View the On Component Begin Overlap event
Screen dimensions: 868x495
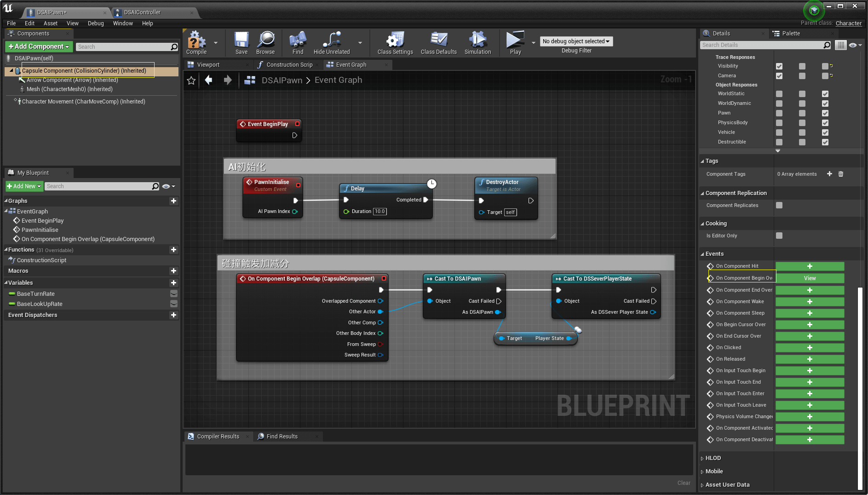pyautogui.click(x=810, y=278)
